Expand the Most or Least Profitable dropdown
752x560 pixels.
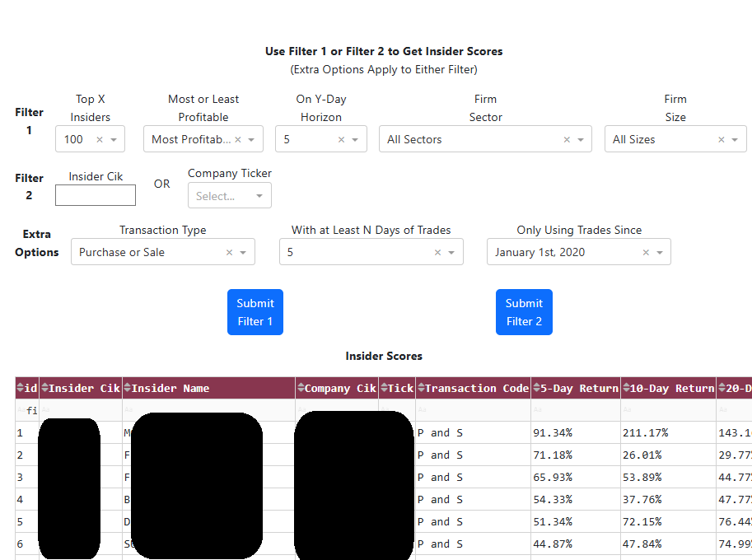point(251,140)
